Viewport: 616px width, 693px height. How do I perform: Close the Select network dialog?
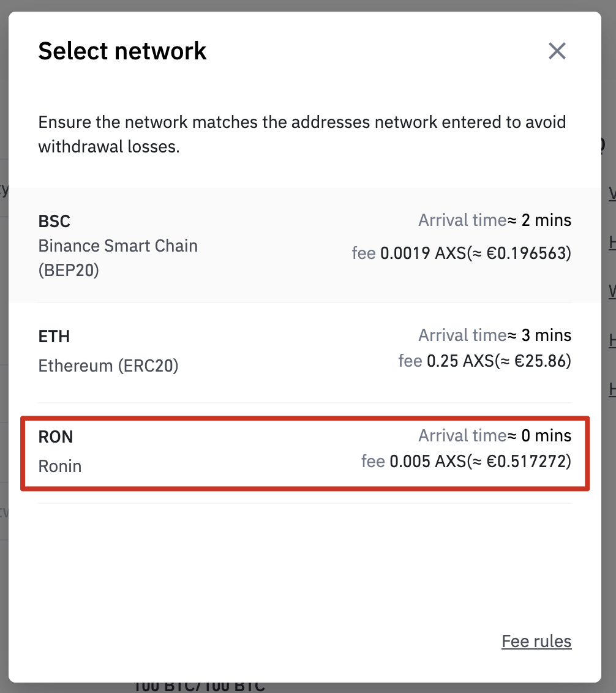(557, 51)
